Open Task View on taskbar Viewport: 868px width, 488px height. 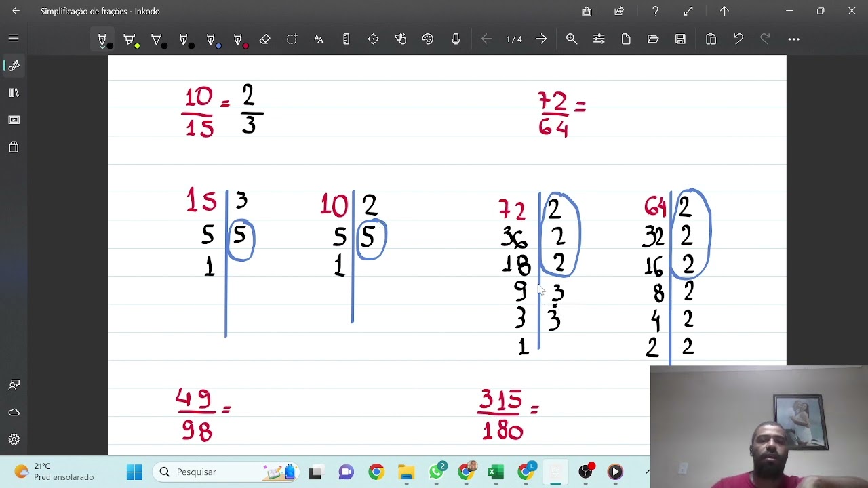[x=315, y=472]
